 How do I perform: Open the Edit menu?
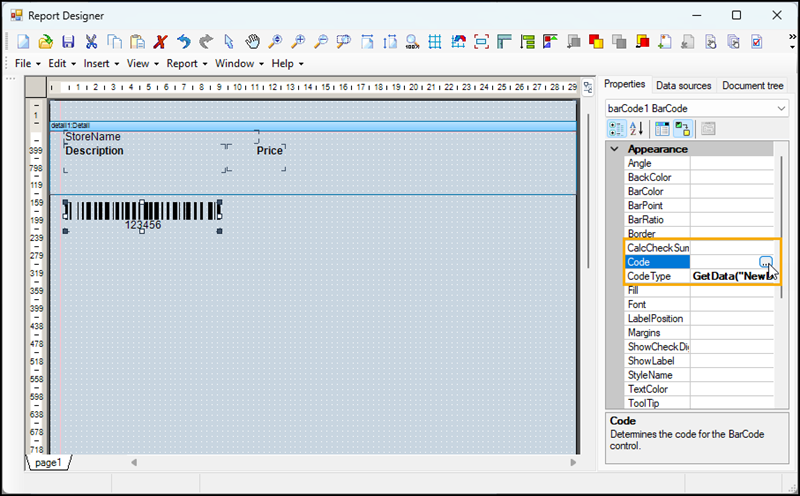coord(62,63)
